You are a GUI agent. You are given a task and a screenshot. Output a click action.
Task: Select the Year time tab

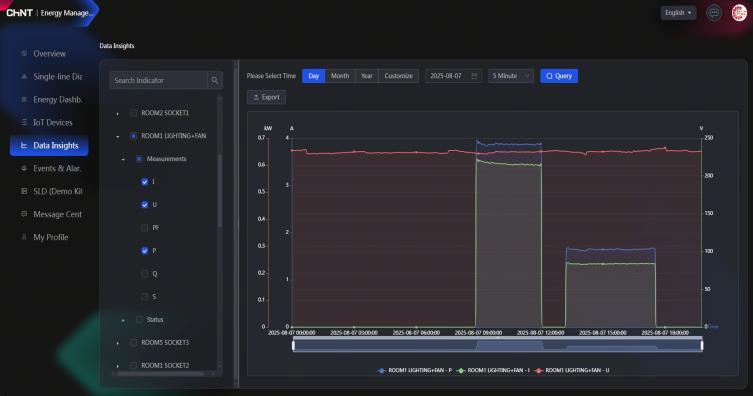point(367,76)
